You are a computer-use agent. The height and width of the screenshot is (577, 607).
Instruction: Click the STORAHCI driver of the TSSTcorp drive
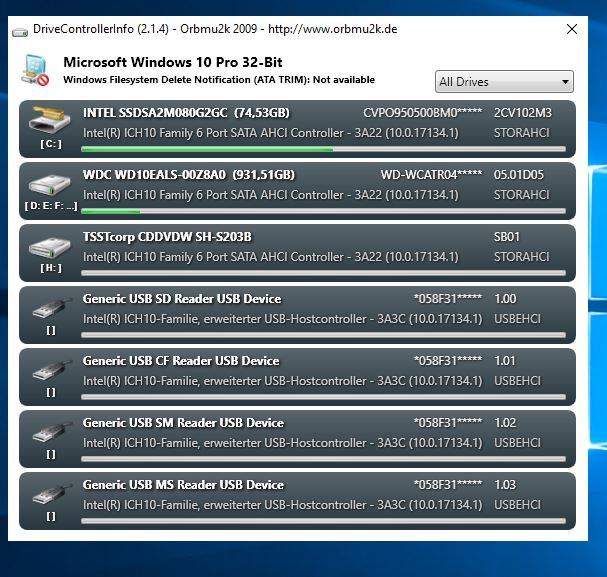(x=521, y=257)
